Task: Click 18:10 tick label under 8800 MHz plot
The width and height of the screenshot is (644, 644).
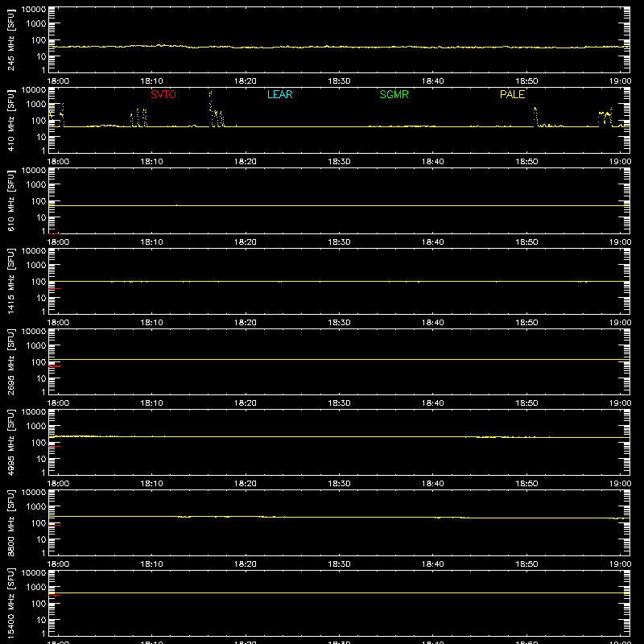Action: pos(151,564)
